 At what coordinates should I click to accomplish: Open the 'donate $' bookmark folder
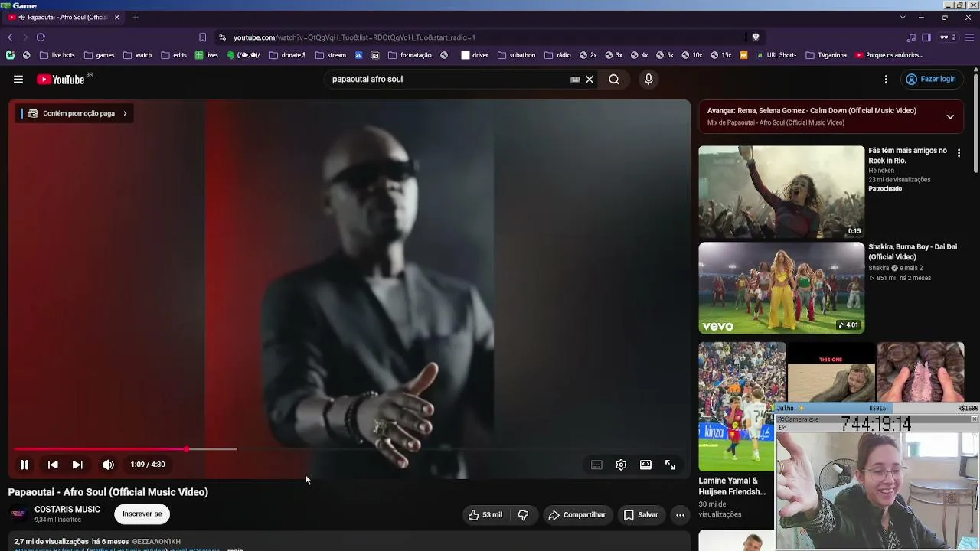(x=288, y=55)
